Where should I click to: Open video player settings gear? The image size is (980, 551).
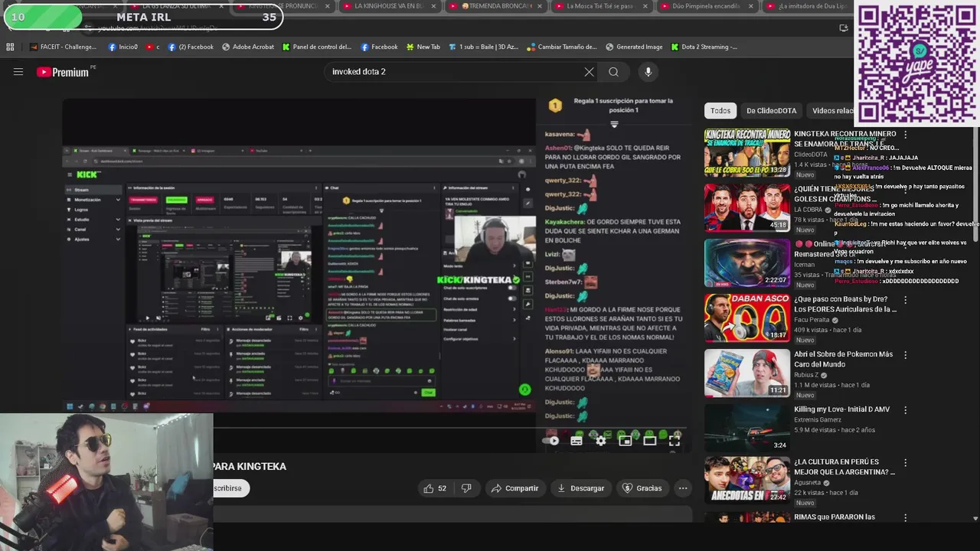click(x=601, y=440)
